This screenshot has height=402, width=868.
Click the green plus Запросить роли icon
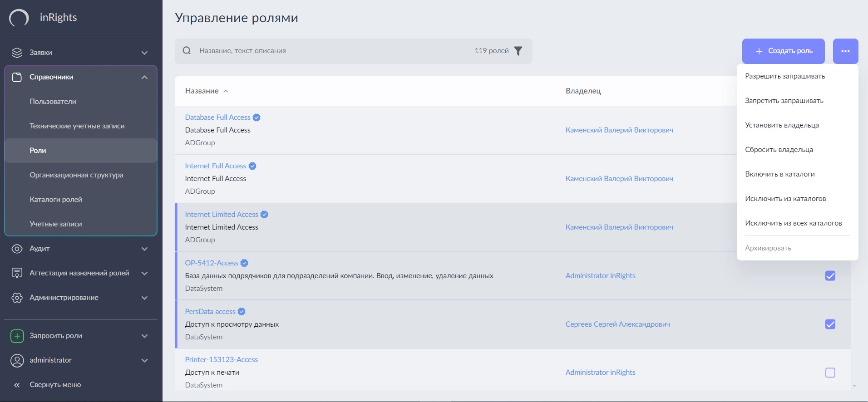coord(17,336)
